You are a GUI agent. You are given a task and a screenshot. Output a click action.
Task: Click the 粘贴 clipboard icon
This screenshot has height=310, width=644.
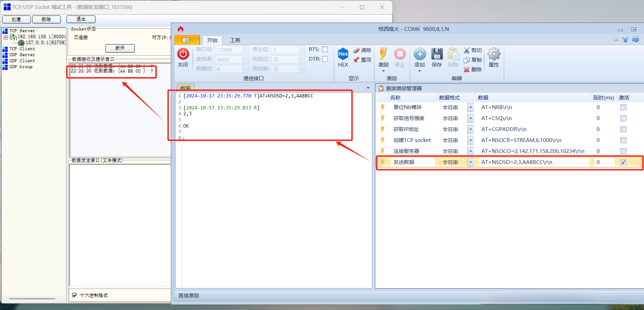point(453,54)
